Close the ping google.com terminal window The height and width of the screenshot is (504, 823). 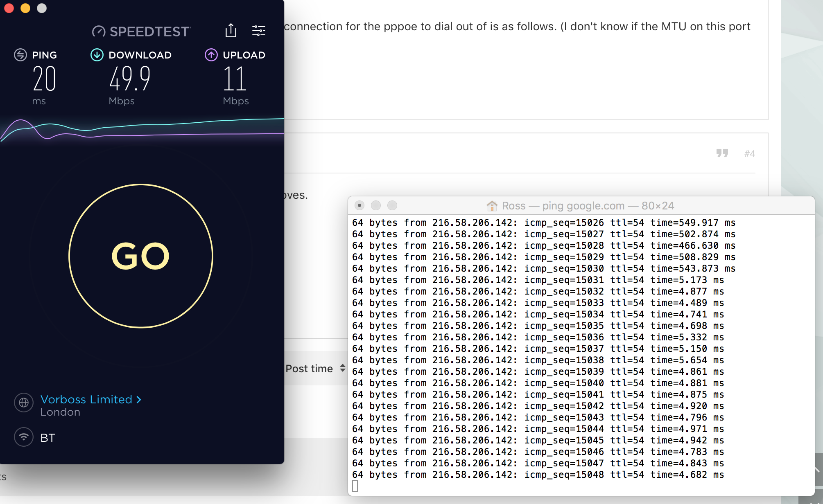(359, 205)
